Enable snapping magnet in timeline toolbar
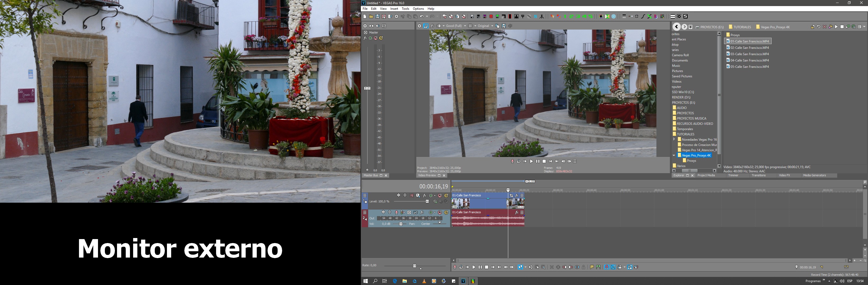This screenshot has height=285, width=868. (x=606, y=267)
